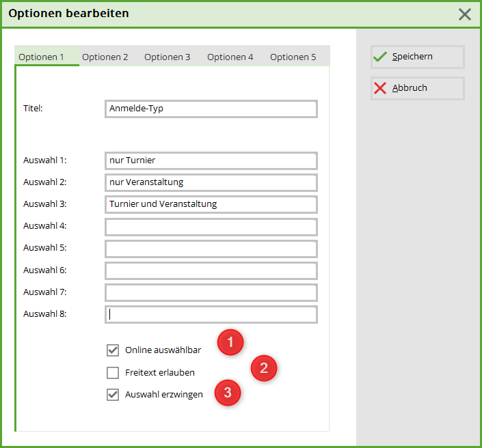Select the Optionen 4 tab
The image size is (482, 448).
[230, 57]
